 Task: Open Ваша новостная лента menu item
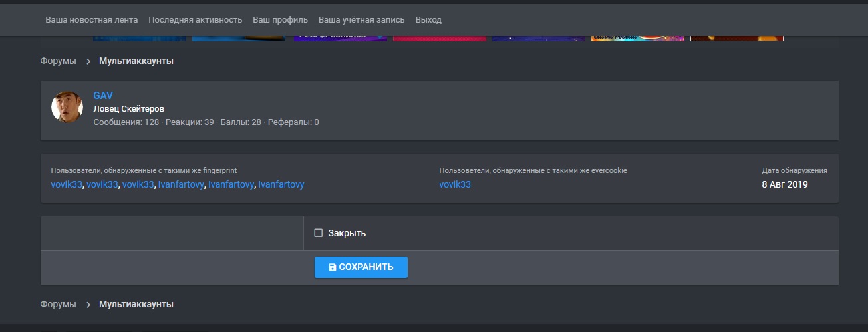[x=92, y=20]
